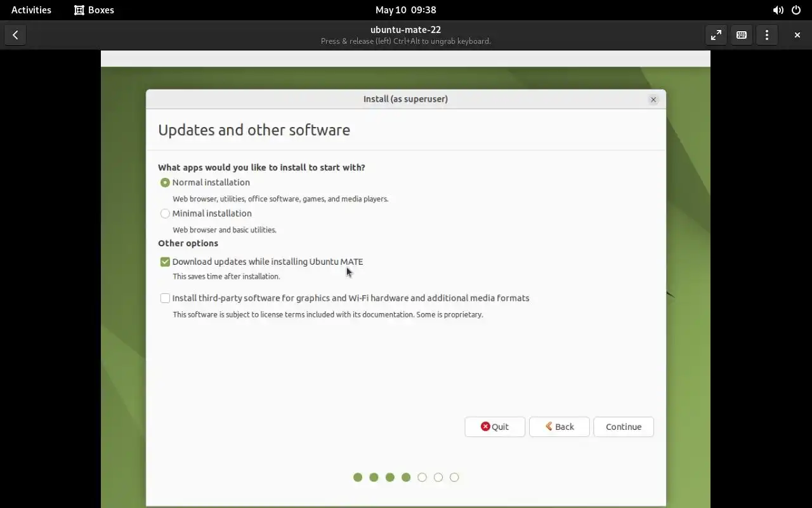Click 'Web browser and basic utilities.' description
The width and height of the screenshot is (812, 508).
coord(225,230)
